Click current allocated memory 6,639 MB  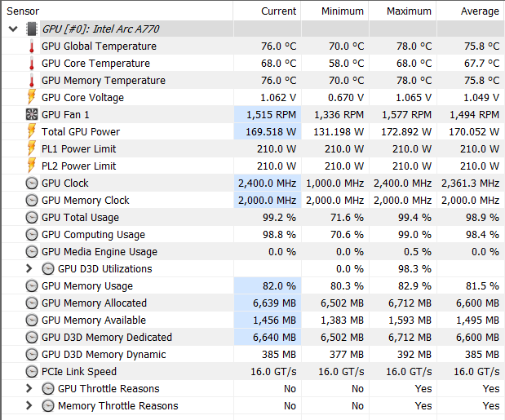274,303
